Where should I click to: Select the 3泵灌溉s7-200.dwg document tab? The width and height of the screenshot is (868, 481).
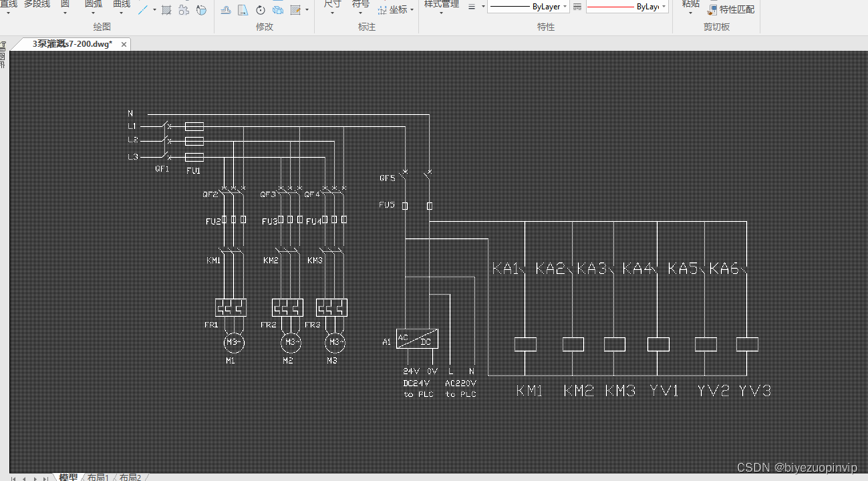[x=72, y=44]
